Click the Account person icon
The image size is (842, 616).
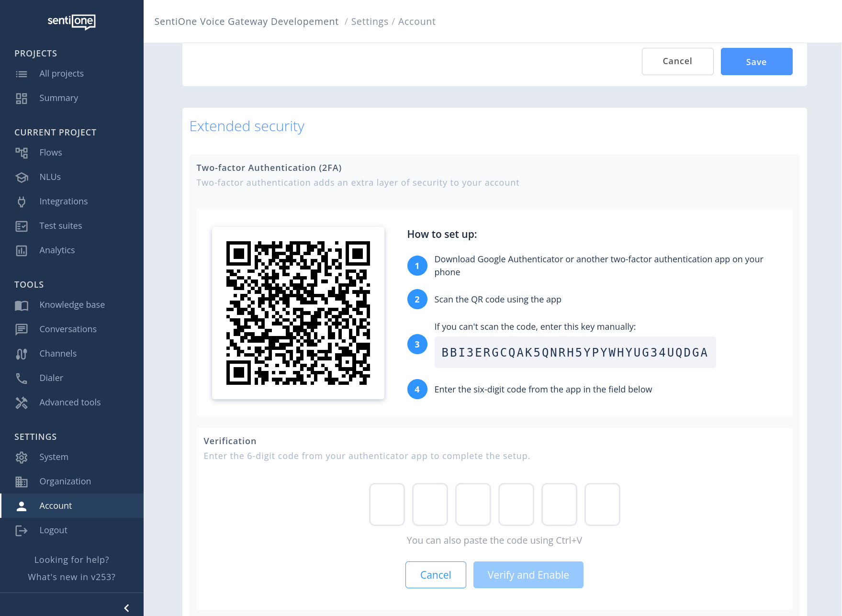(22, 506)
